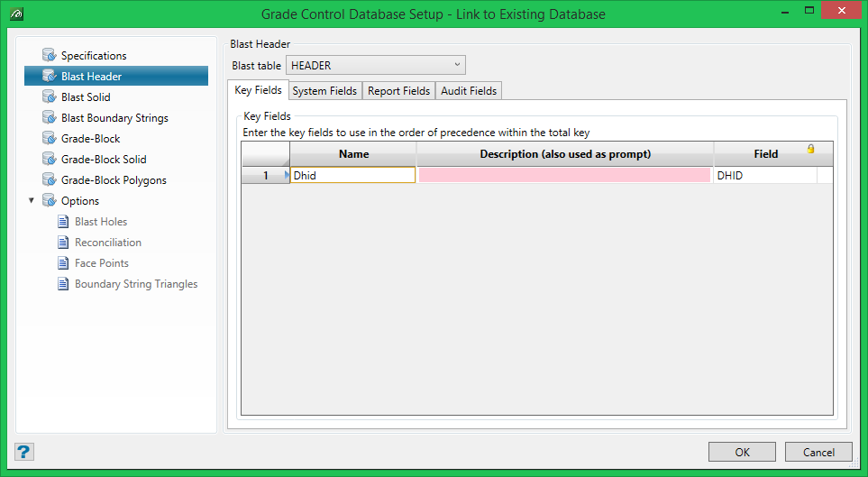Select Grade-Block in the setup tree
The height and width of the screenshot is (477, 868).
(91, 139)
